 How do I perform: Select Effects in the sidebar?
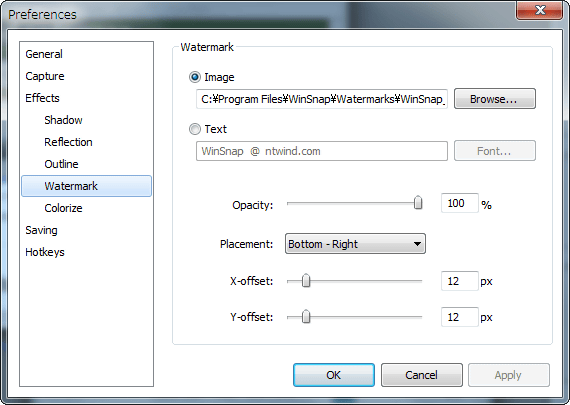click(42, 98)
